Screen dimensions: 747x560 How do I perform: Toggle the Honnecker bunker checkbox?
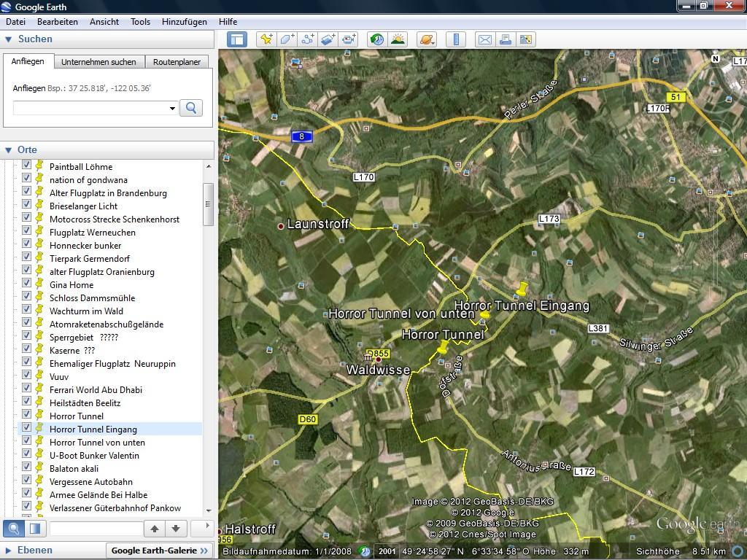coord(27,244)
